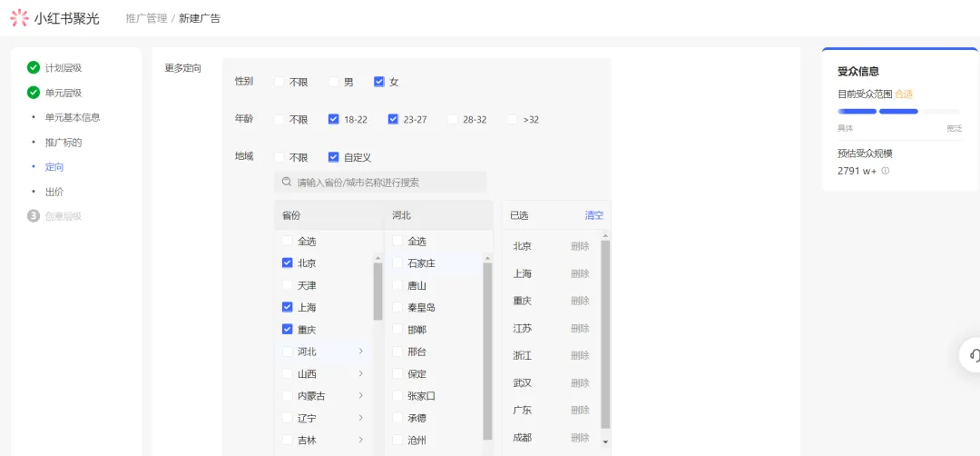Expand 山西 province cities with chevron
The width and height of the screenshot is (980, 456).
(x=360, y=374)
